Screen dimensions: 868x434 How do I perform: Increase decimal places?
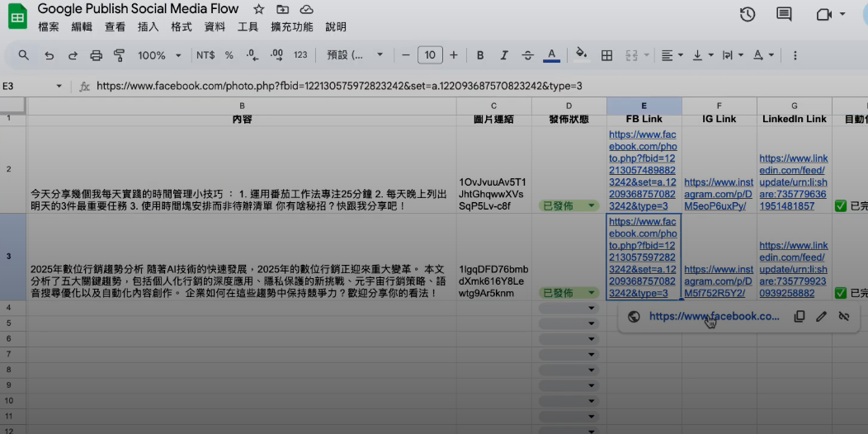pos(276,54)
